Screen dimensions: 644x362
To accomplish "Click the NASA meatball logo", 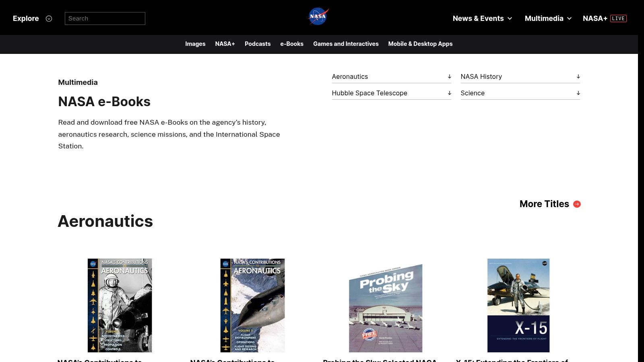I will coord(318,16).
